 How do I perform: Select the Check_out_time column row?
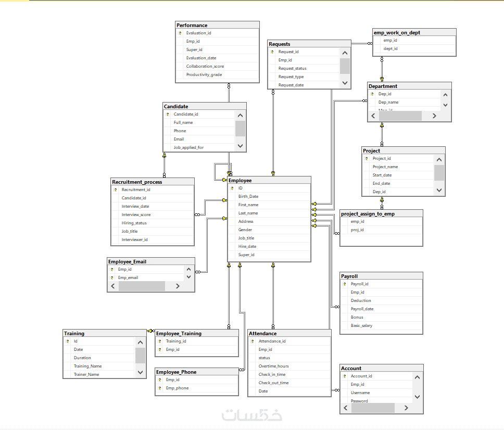(x=289, y=383)
